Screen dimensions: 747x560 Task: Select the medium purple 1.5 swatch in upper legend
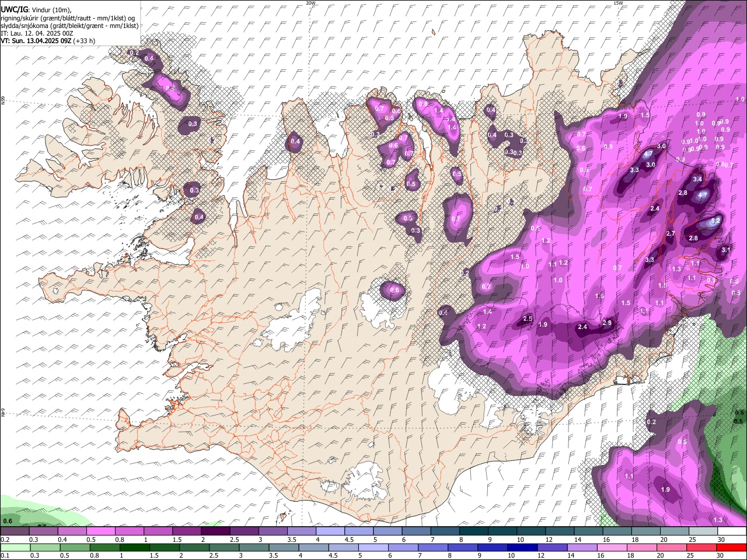pos(186,531)
